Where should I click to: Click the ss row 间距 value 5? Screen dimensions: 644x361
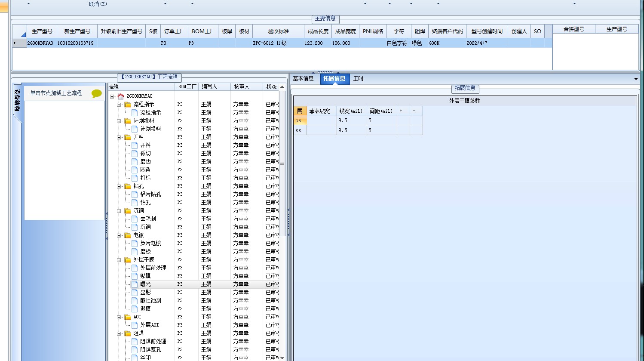382,130
